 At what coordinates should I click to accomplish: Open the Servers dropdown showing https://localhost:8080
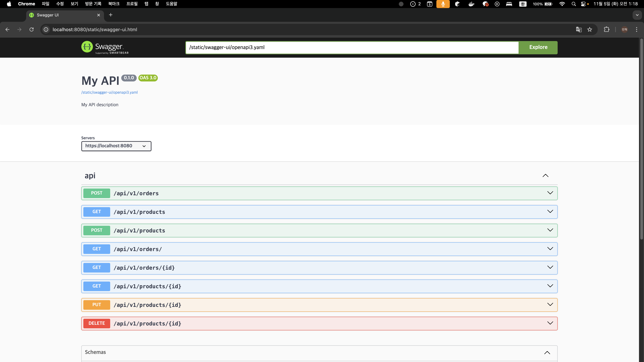click(x=116, y=146)
